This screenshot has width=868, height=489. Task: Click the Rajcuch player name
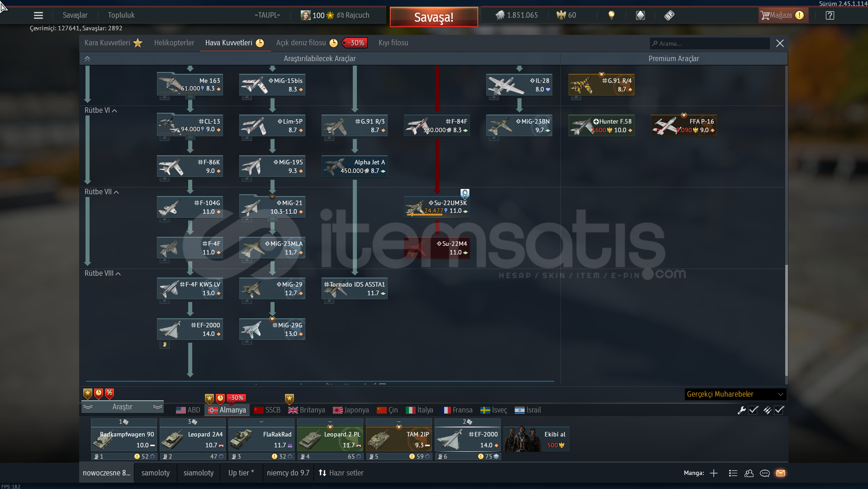pyautogui.click(x=357, y=15)
